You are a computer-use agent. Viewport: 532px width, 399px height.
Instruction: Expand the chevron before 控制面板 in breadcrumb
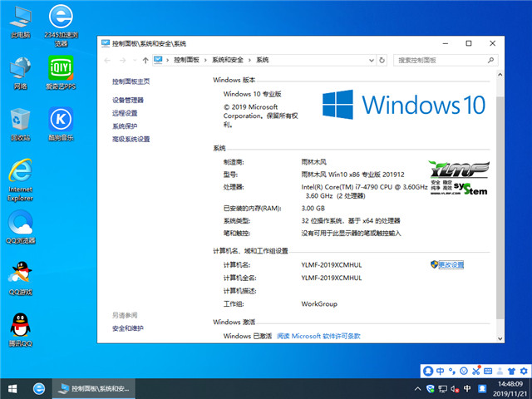coord(167,60)
